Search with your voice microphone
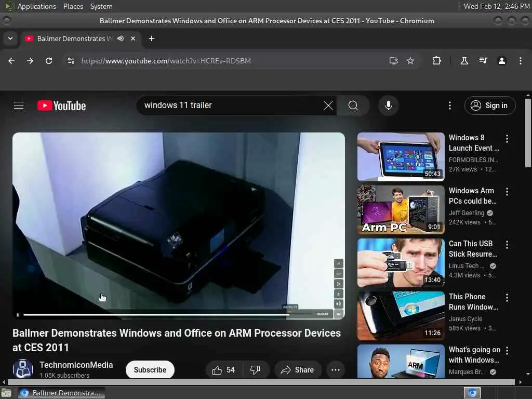The width and height of the screenshot is (532, 399). [x=389, y=105]
